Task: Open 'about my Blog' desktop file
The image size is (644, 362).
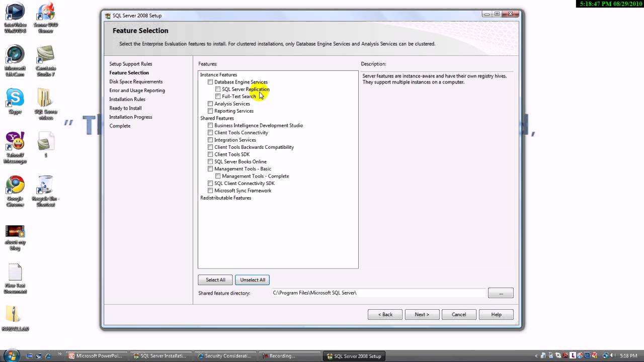Action: [x=15, y=238]
